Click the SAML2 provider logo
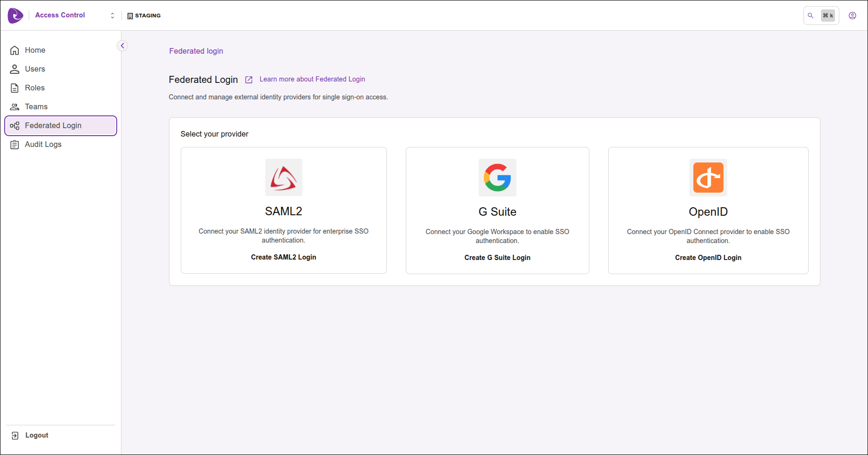 pos(283,178)
